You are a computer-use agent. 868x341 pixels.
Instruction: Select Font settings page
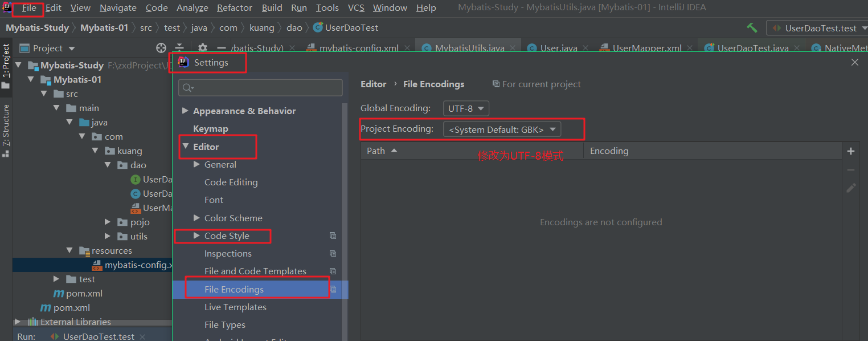(214, 200)
